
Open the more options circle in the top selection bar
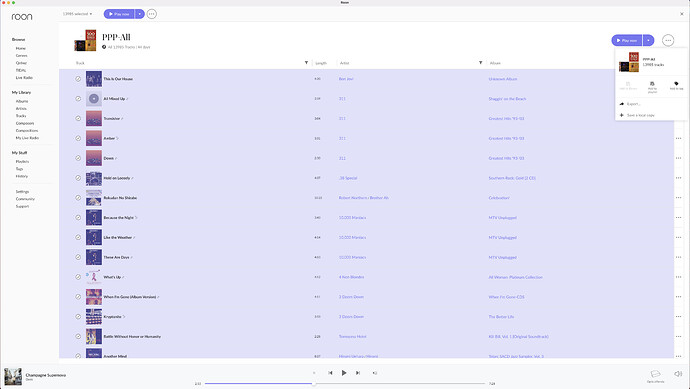tap(151, 14)
